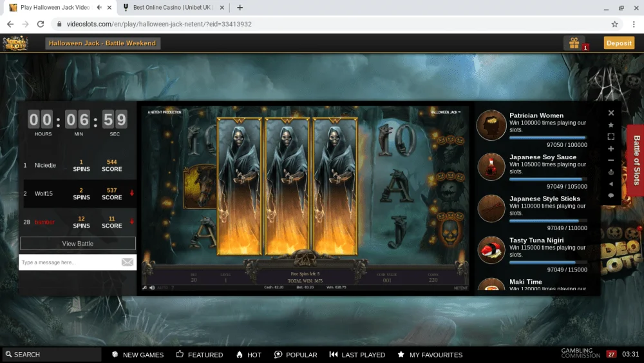Bookmark this page star icon
Image resolution: width=644 pixels, height=363 pixels.
(x=614, y=25)
